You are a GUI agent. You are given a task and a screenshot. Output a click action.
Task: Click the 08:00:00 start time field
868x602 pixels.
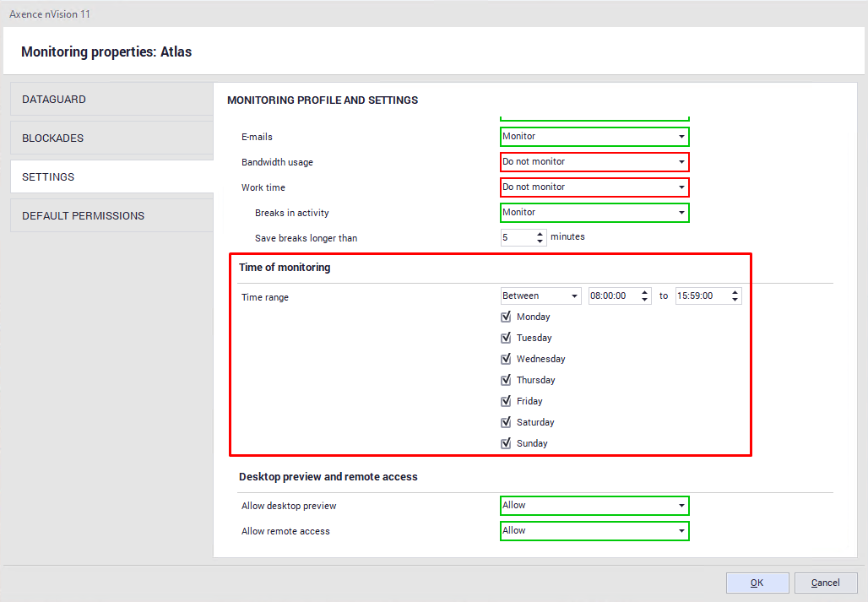(612, 296)
